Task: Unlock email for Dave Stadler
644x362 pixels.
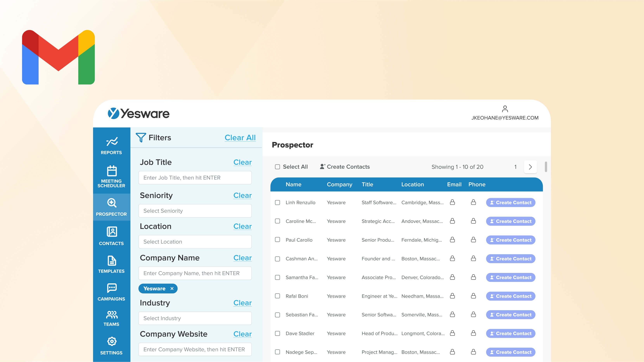Action: [452, 333]
